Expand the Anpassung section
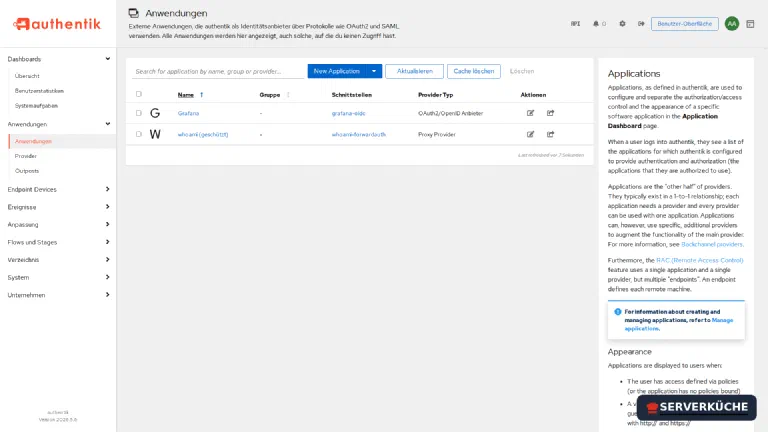The image size is (768, 432). click(108, 224)
